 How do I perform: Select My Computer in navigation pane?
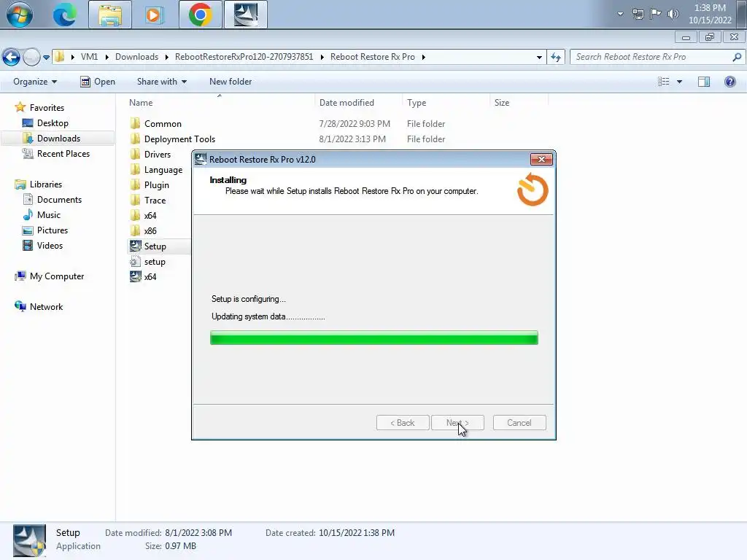[57, 276]
